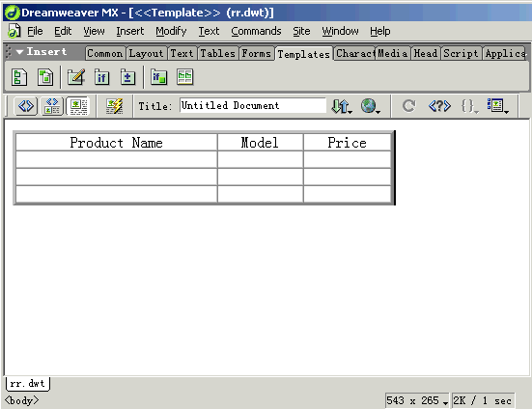532x409 pixels.
Task: Open the window size 543 x 265 popup
Action: 417,400
